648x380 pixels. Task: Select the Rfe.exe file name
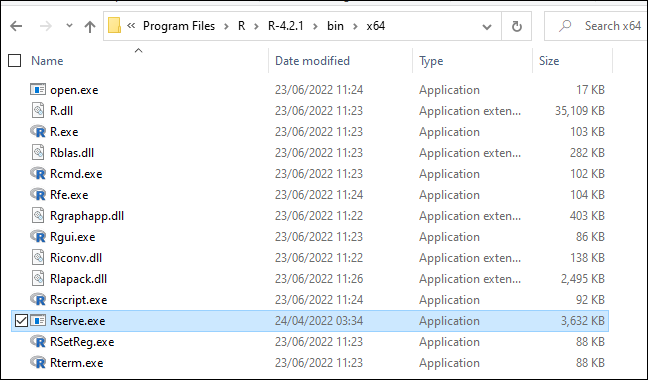pyautogui.click(x=69, y=195)
